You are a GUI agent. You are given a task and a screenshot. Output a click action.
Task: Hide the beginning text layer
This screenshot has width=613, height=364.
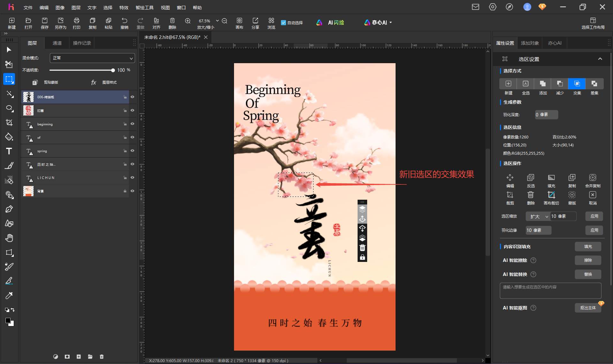click(132, 124)
